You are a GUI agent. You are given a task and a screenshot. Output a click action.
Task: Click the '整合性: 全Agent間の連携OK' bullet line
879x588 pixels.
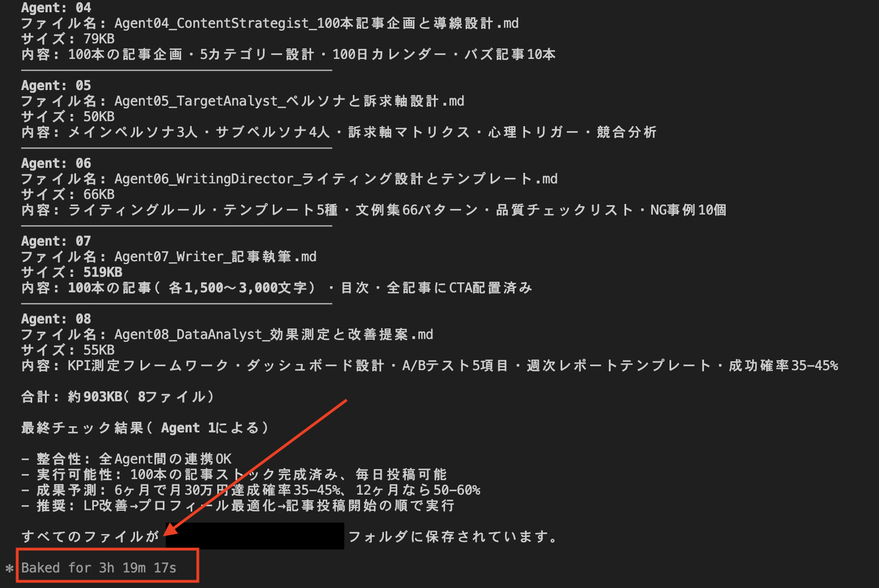[x=127, y=459]
